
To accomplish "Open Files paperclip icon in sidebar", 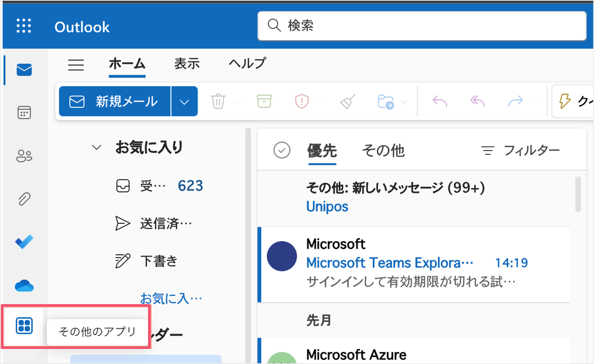I will tap(24, 199).
